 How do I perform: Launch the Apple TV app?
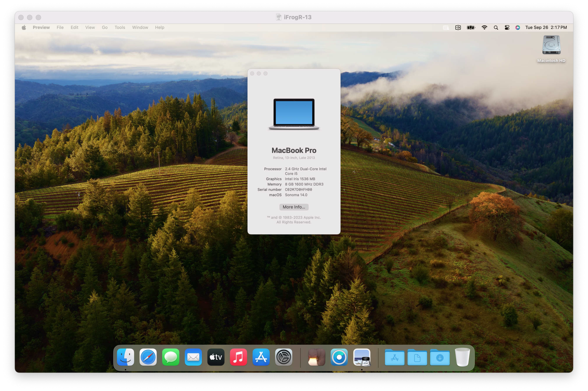[x=216, y=357]
